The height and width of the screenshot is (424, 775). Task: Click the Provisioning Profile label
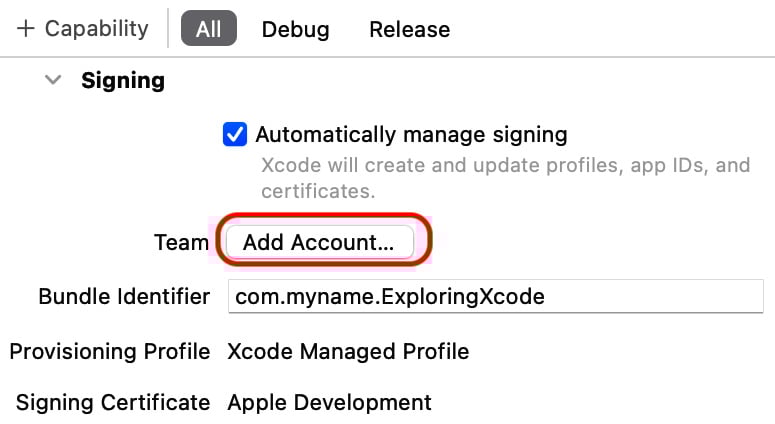[x=110, y=351]
